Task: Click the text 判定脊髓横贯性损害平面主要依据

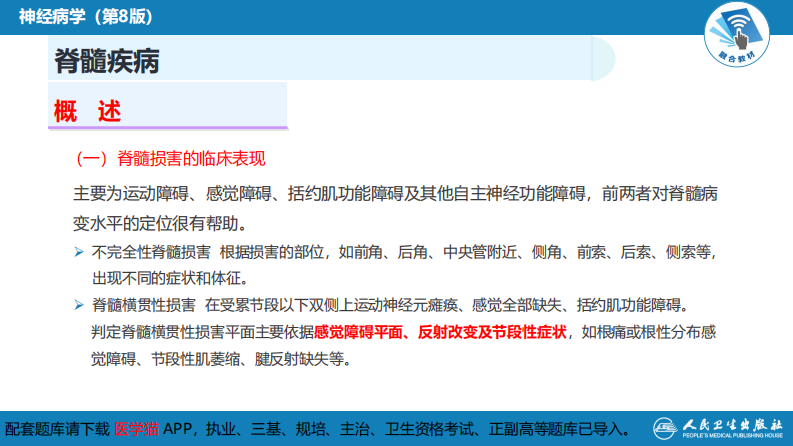Action: (x=202, y=332)
